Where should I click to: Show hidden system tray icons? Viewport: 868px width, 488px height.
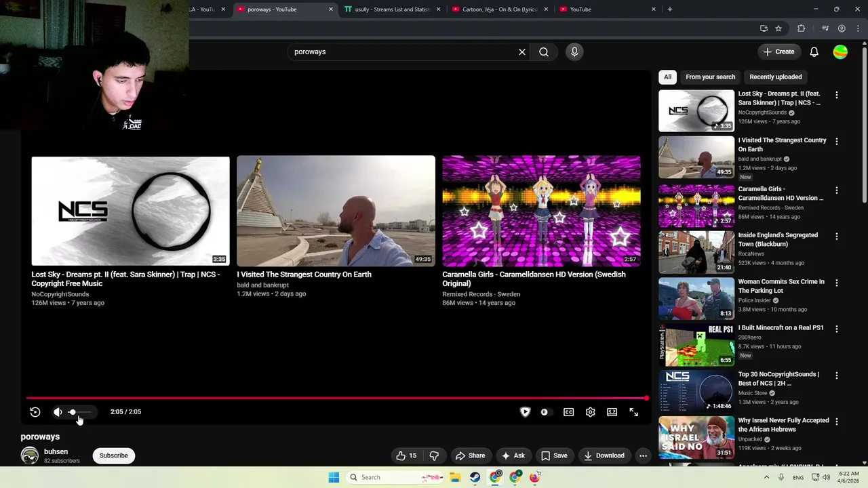766,477
